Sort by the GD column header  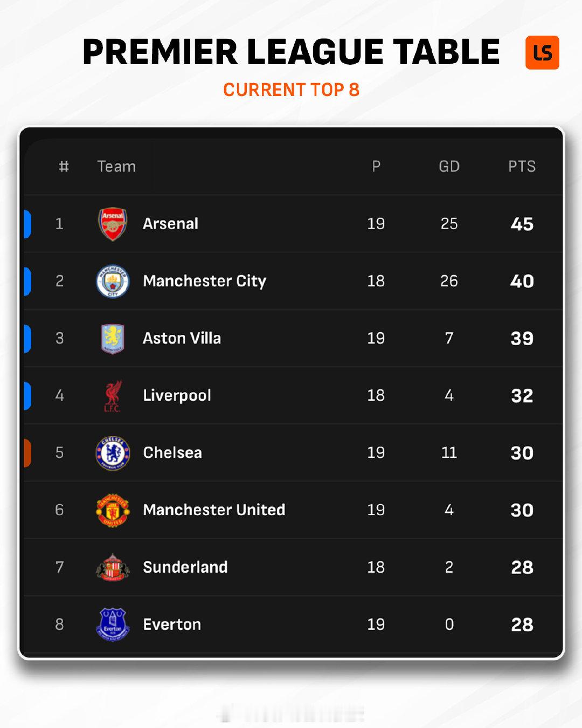pyautogui.click(x=449, y=166)
